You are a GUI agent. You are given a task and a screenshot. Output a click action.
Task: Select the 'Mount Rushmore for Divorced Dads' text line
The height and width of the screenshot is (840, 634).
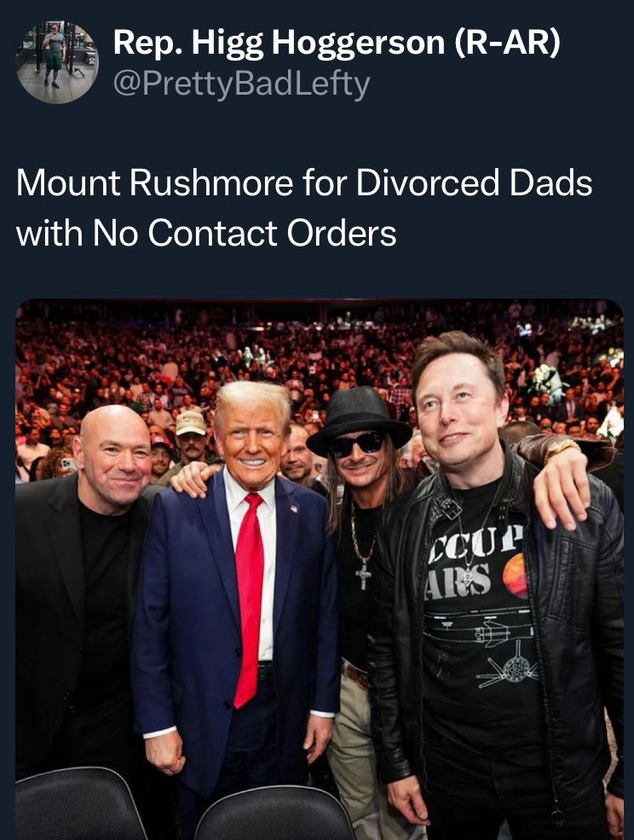[x=304, y=183]
